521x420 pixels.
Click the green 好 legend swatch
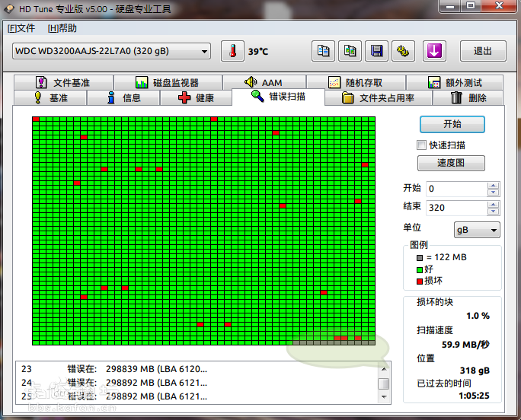coord(420,269)
